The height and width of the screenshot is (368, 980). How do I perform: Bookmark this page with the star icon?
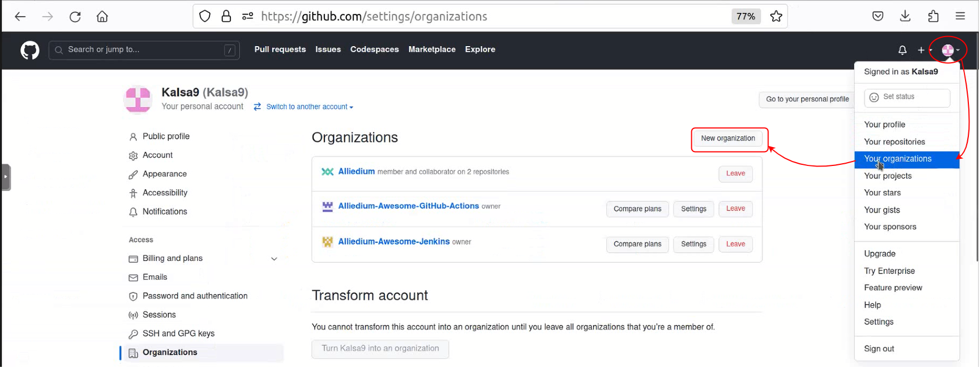point(776,16)
